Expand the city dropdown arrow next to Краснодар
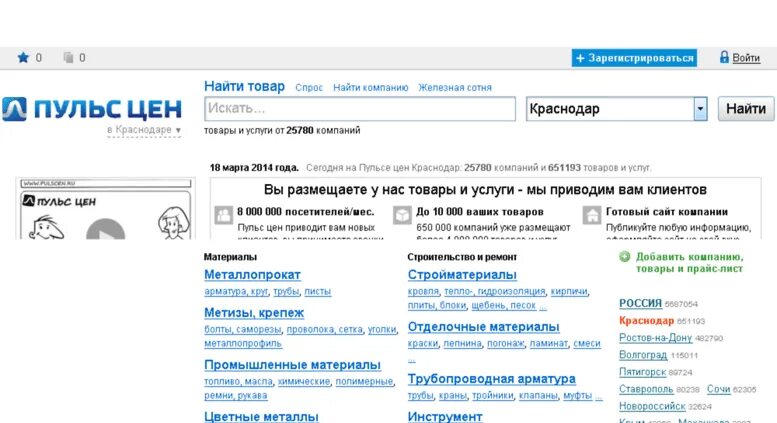Image resolution: width=777 pixels, height=423 pixels. tap(700, 108)
